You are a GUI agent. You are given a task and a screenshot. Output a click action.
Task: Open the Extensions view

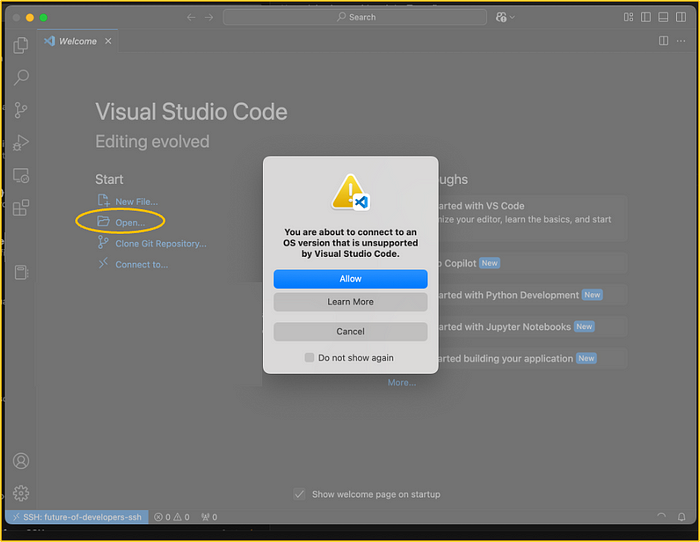pyautogui.click(x=21, y=208)
